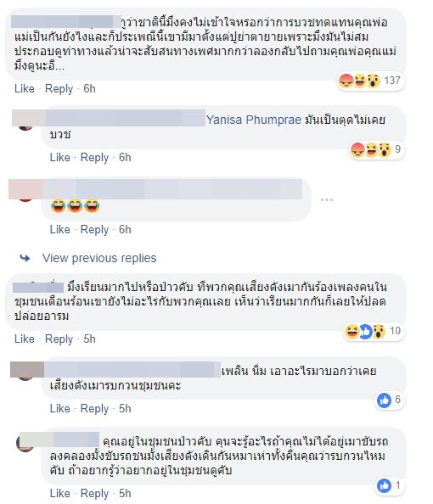The height and width of the screenshot is (504, 433).
Task: Click the three laughing emojis in comment
Action: tap(75, 205)
